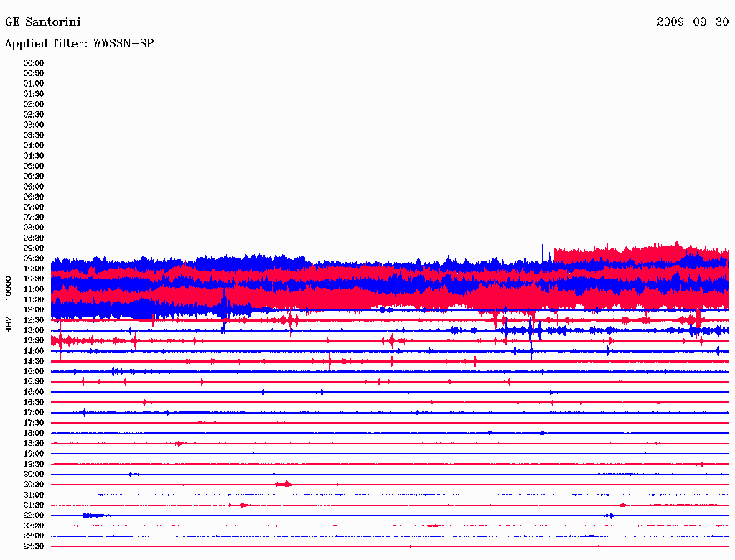
Task: Select the 00:00 time label
Action: pyautogui.click(x=34, y=63)
